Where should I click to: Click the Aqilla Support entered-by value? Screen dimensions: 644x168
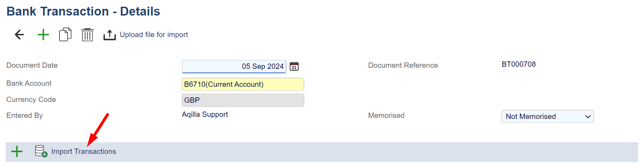pyautogui.click(x=205, y=114)
